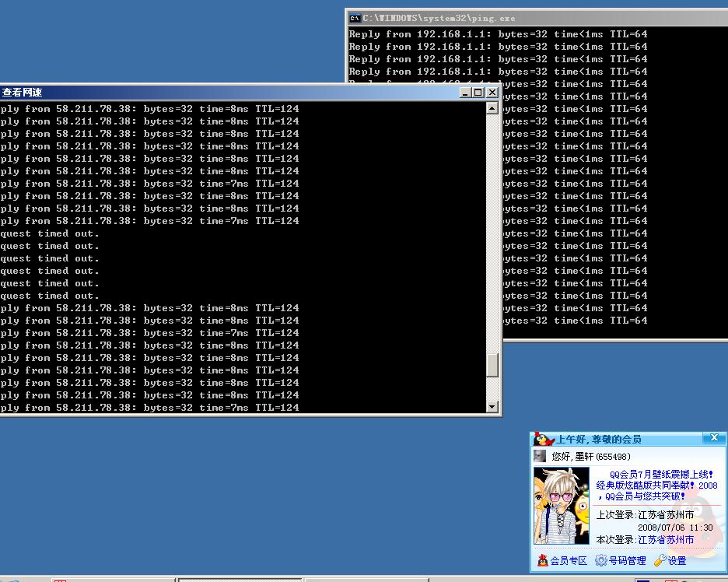Click the blue 江苏省苏州市 current login link

click(666, 540)
